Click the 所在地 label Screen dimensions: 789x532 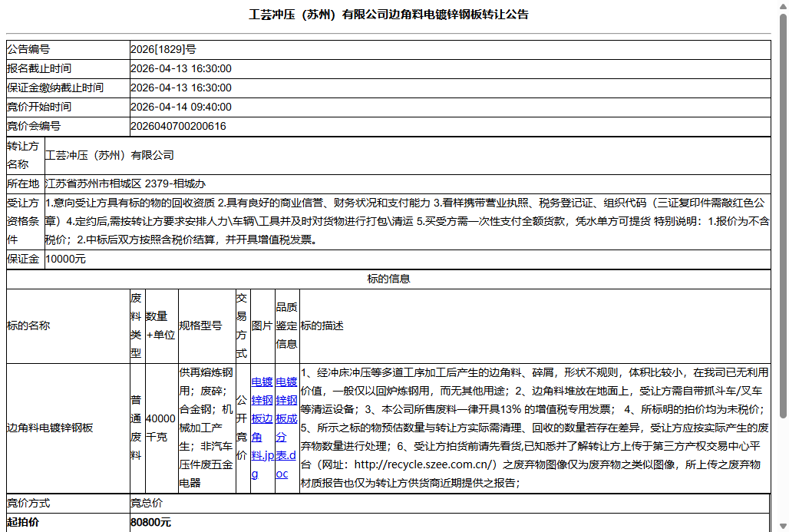click(23, 183)
